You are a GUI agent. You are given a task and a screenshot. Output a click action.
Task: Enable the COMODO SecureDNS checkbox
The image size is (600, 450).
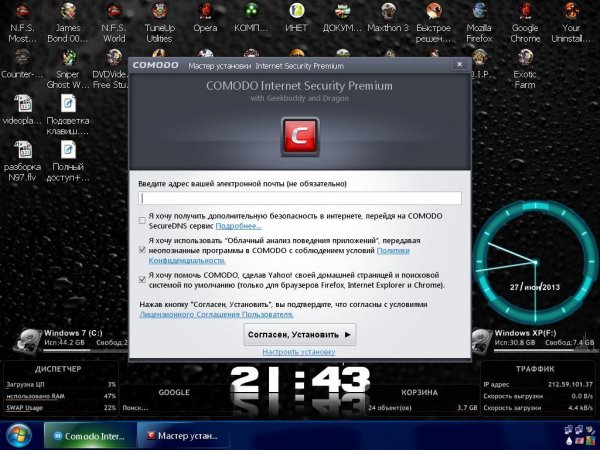[142, 221]
